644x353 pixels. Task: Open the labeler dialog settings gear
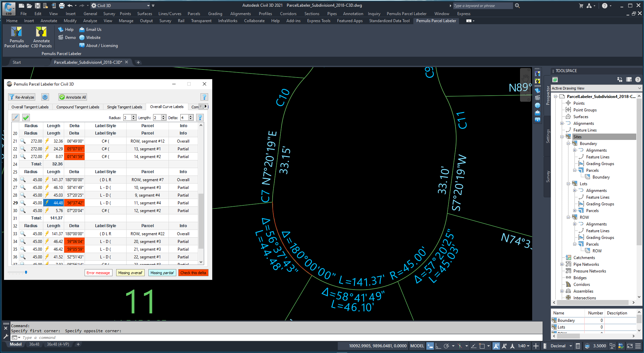click(x=45, y=97)
